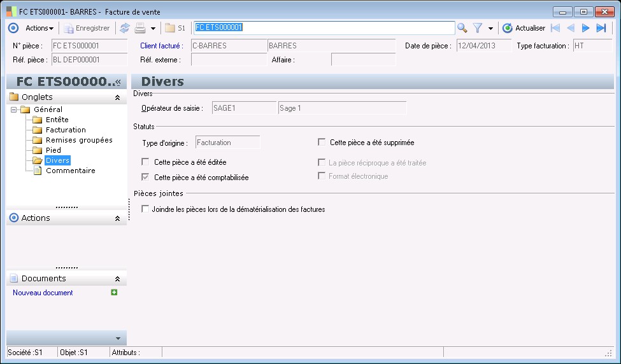
Task: Click the Actualiser button
Action: pos(524,28)
